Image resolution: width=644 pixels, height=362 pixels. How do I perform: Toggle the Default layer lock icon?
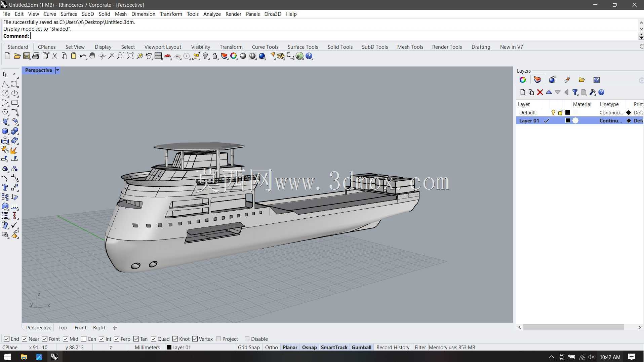560,112
